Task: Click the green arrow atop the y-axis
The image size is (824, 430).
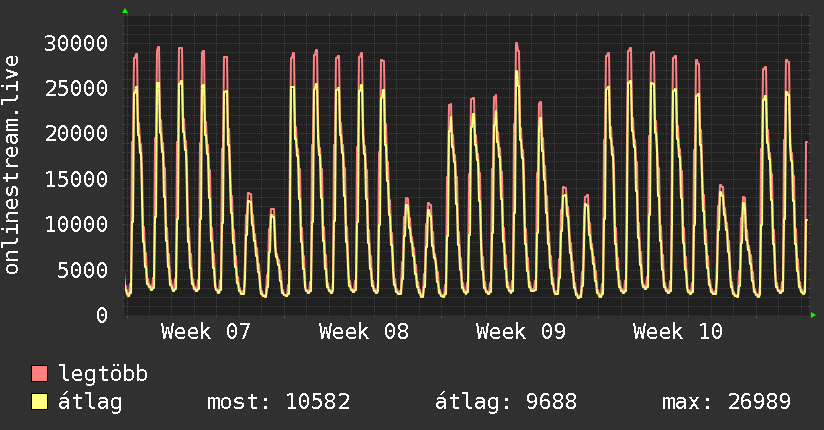Action: [125, 11]
